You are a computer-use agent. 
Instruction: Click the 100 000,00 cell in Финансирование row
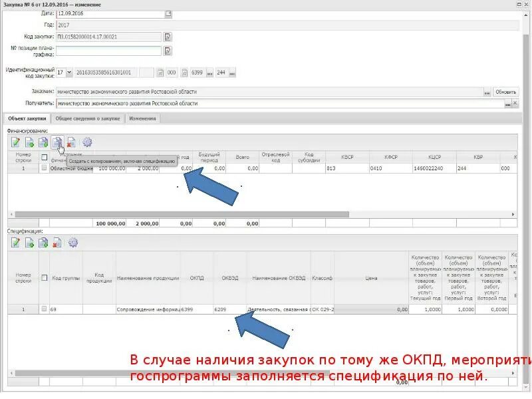coord(109,168)
